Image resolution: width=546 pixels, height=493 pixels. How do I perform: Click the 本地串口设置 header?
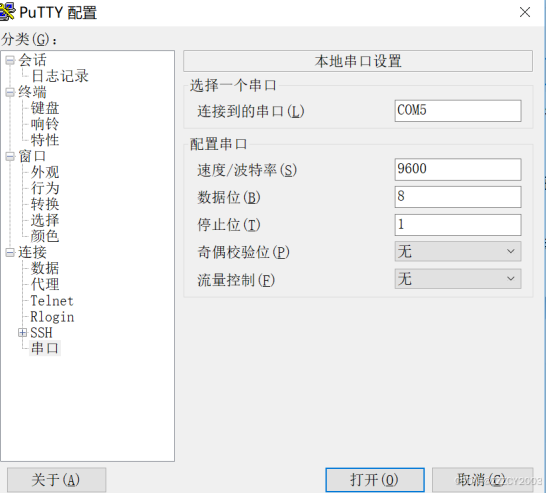coord(358,61)
